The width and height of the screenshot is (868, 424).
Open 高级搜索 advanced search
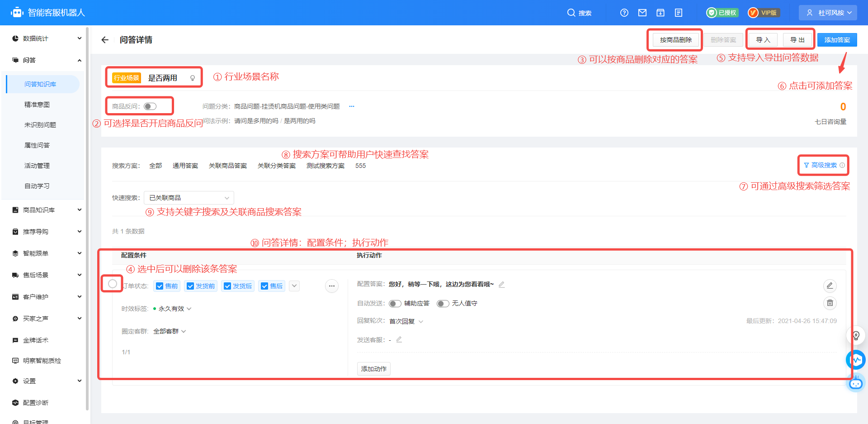point(820,165)
